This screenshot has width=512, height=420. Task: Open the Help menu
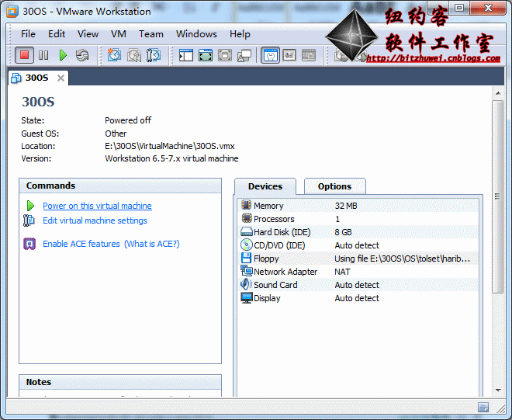coord(240,34)
